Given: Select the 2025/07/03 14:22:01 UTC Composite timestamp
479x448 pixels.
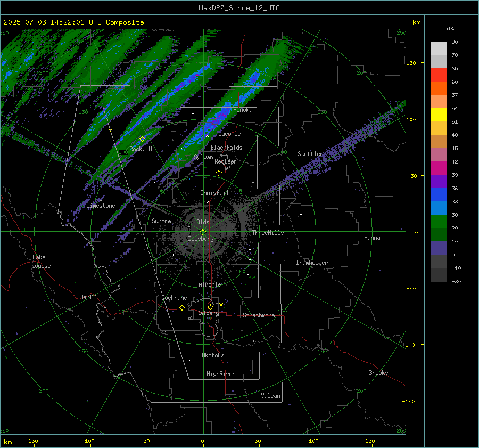Looking at the screenshot, I should coord(74,22).
